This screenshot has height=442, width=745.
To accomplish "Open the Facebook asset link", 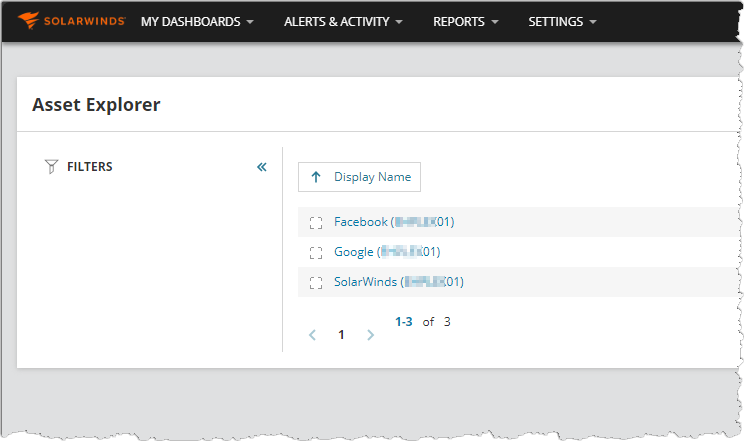I will coord(394,222).
